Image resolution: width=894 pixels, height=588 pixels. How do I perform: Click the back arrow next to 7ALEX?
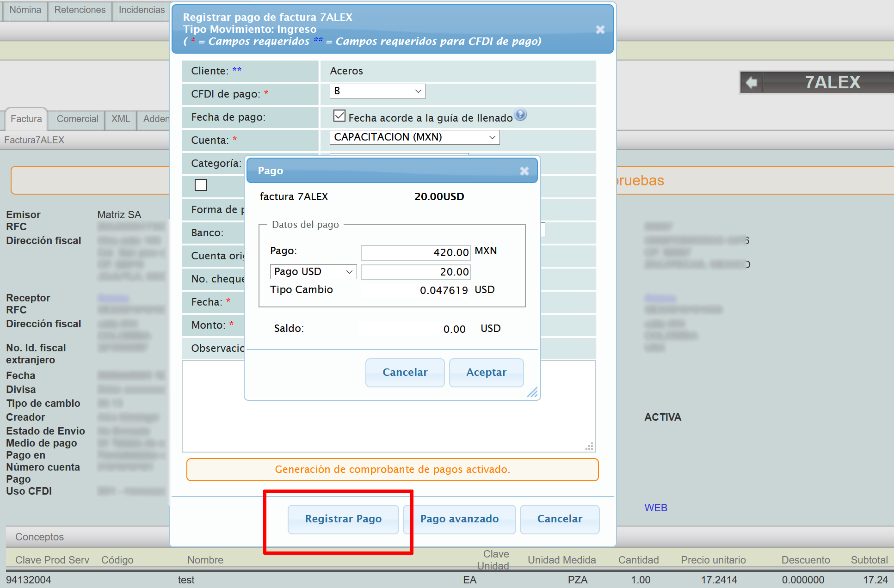click(x=751, y=83)
